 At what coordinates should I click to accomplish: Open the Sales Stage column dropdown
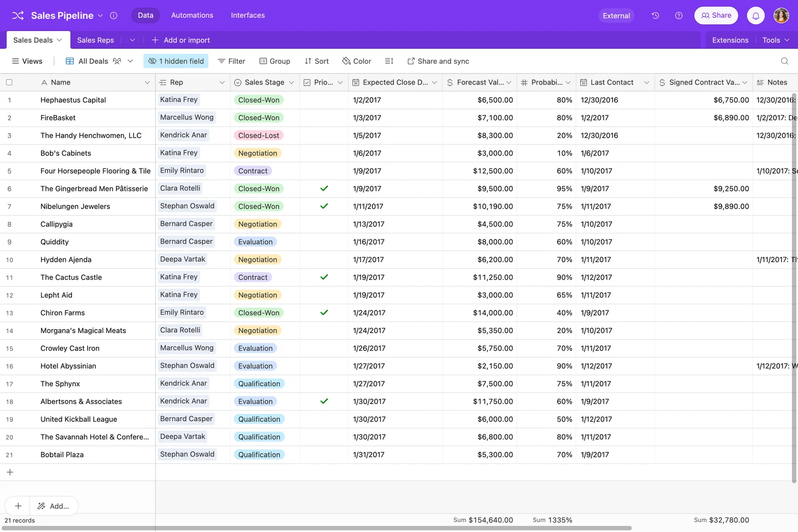(x=291, y=82)
